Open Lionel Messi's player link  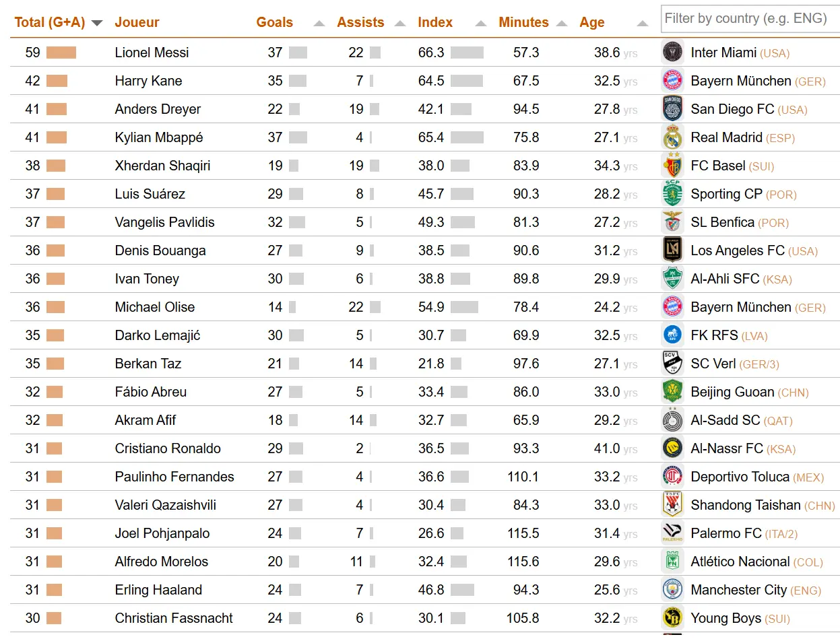pos(152,53)
